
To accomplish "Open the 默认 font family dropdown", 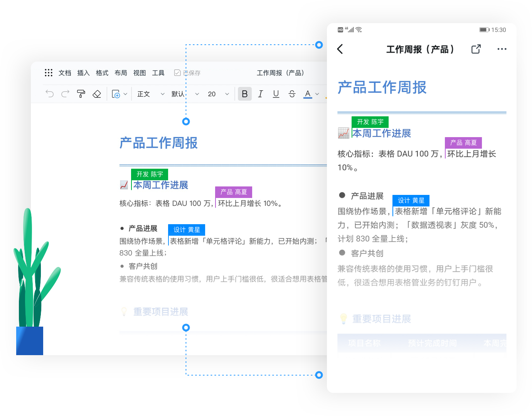I will click(x=181, y=94).
